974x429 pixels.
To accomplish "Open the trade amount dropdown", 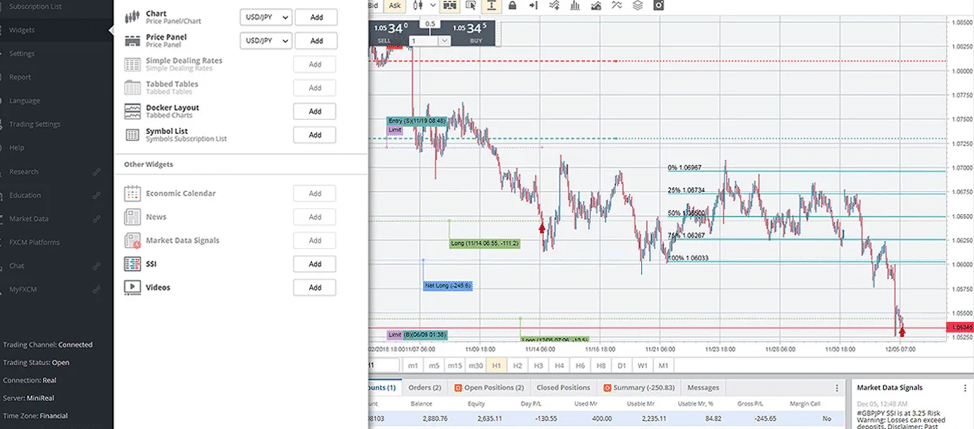I will click(x=444, y=40).
